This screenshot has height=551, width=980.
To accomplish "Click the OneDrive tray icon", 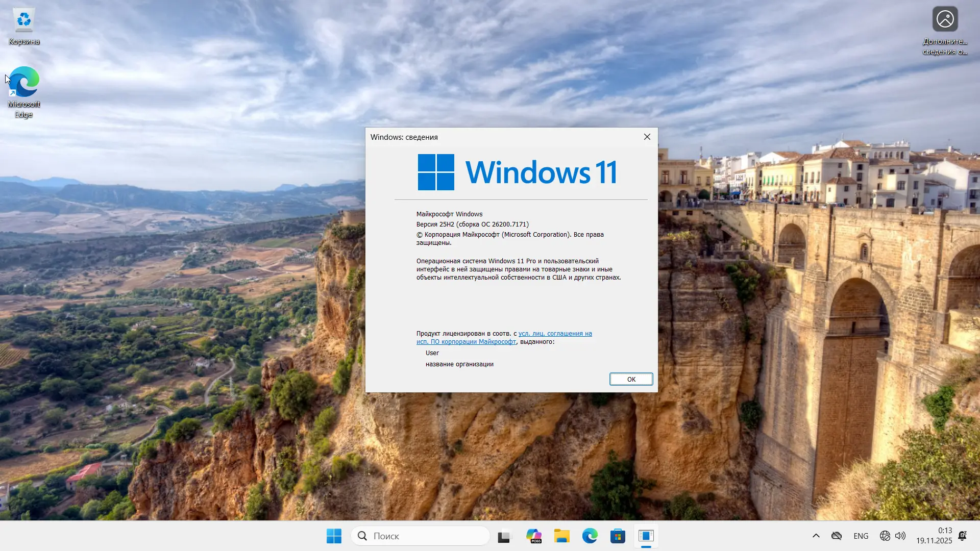I will (x=836, y=536).
